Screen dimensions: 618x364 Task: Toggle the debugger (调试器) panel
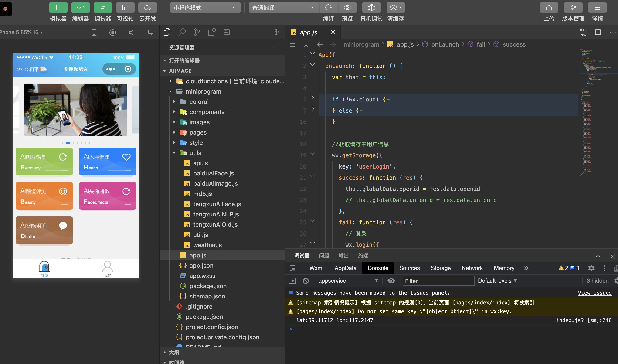[102, 8]
